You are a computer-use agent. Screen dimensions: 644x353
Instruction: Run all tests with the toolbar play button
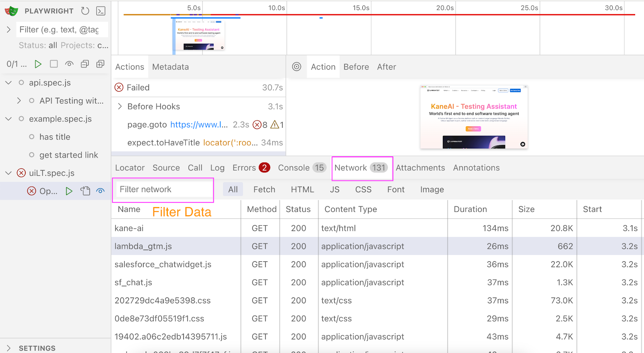pos(38,64)
